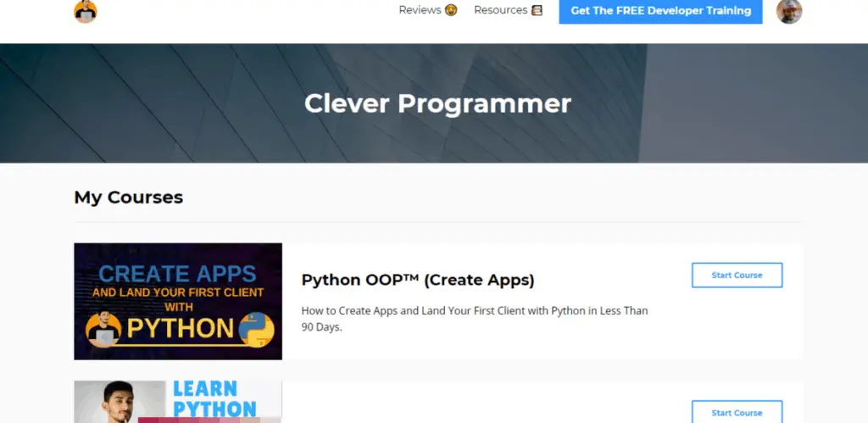Click the star-eyes emoji beside Reviews
This screenshot has width=868, height=423.
451,10
